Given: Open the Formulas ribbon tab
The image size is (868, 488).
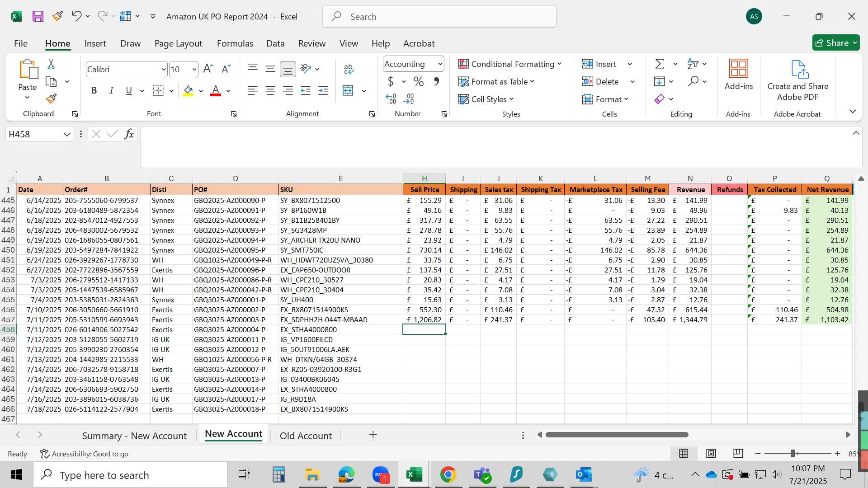Looking at the screenshot, I should coord(235,43).
